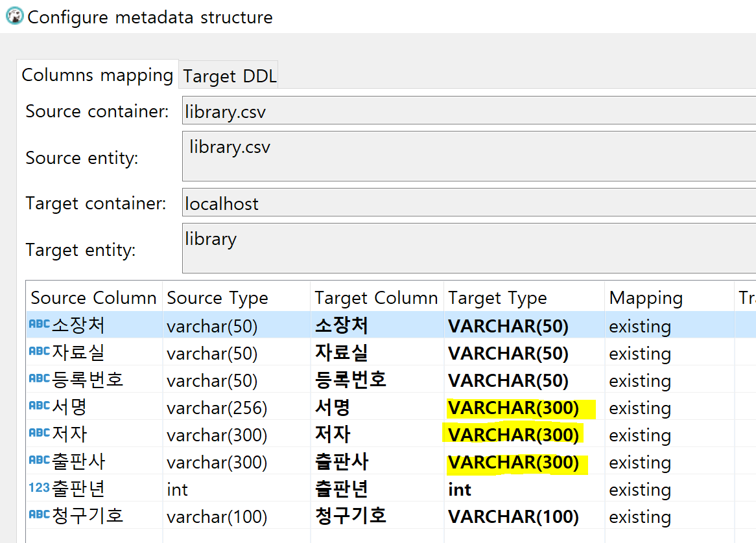
Task: Click source type varchar(256) for 서명
Action: (217, 408)
